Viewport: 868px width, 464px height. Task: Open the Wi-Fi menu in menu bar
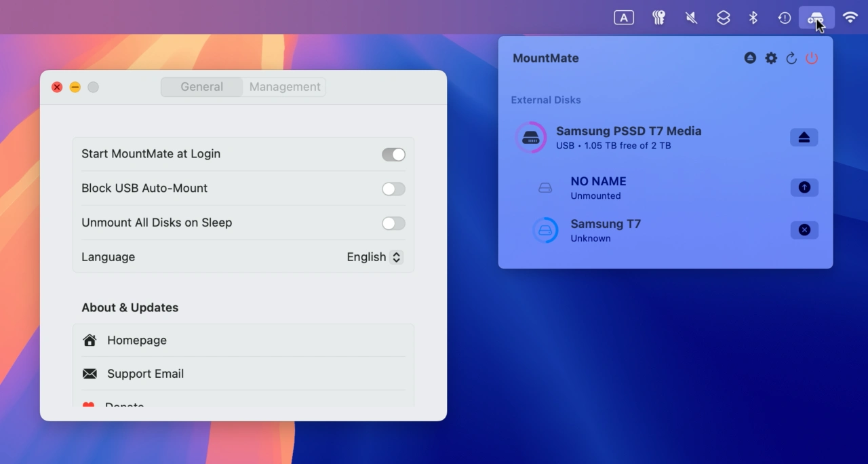click(x=850, y=18)
